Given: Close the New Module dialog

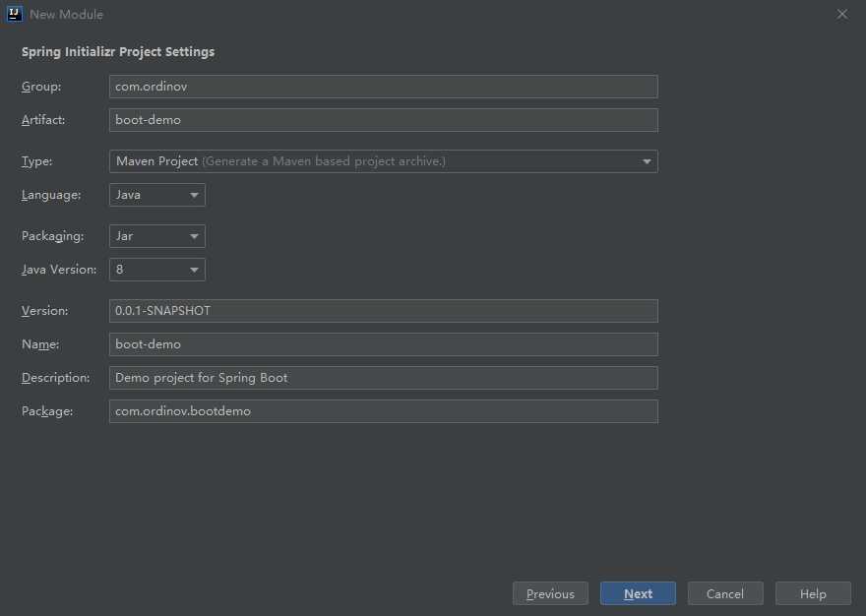Looking at the screenshot, I should [x=842, y=14].
